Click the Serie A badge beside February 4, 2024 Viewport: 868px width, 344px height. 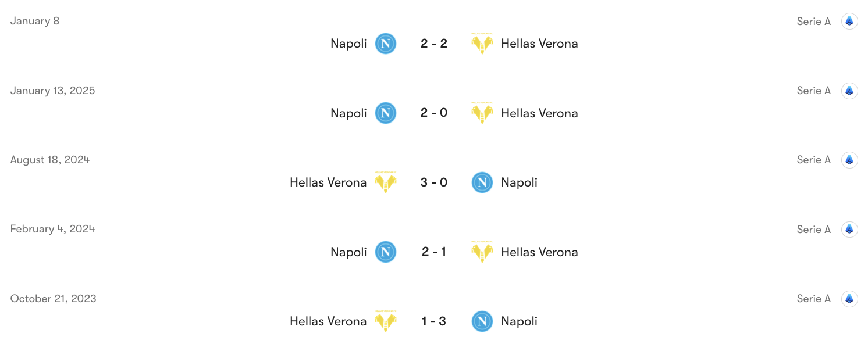click(849, 229)
